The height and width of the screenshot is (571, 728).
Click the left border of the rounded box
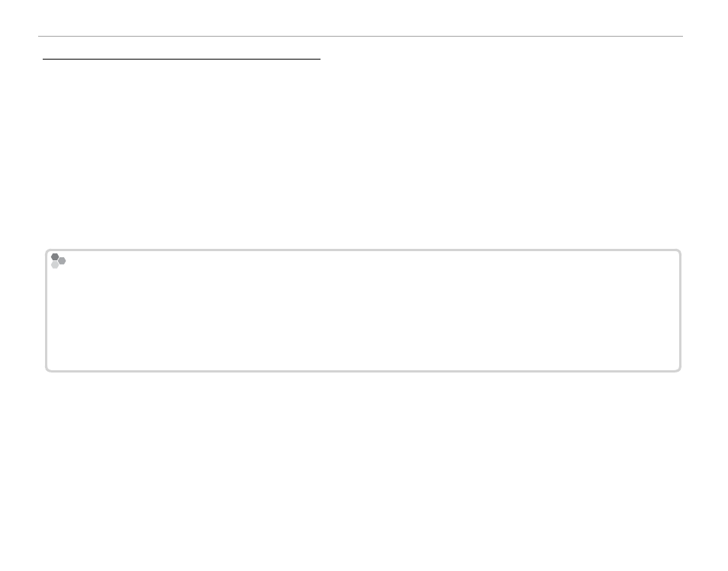47,311
